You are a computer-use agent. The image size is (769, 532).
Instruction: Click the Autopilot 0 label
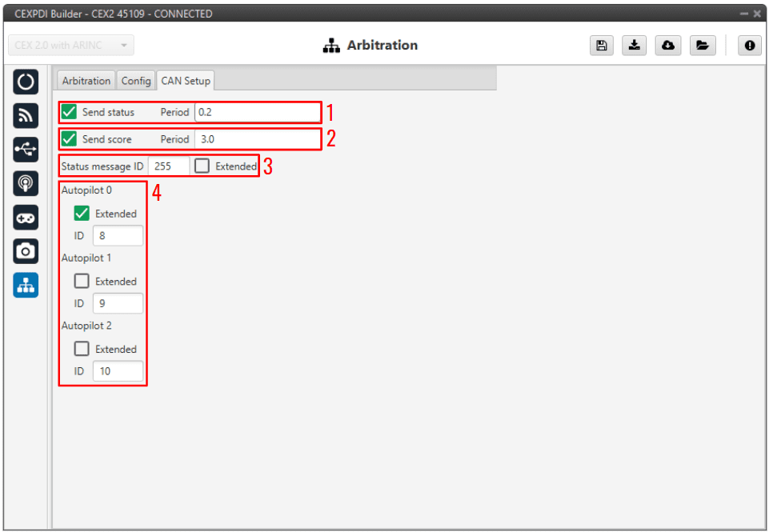pyautogui.click(x=86, y=190)
